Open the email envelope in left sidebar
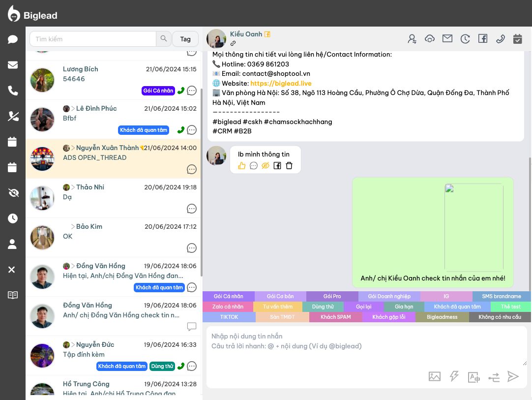 click(13, 65)
